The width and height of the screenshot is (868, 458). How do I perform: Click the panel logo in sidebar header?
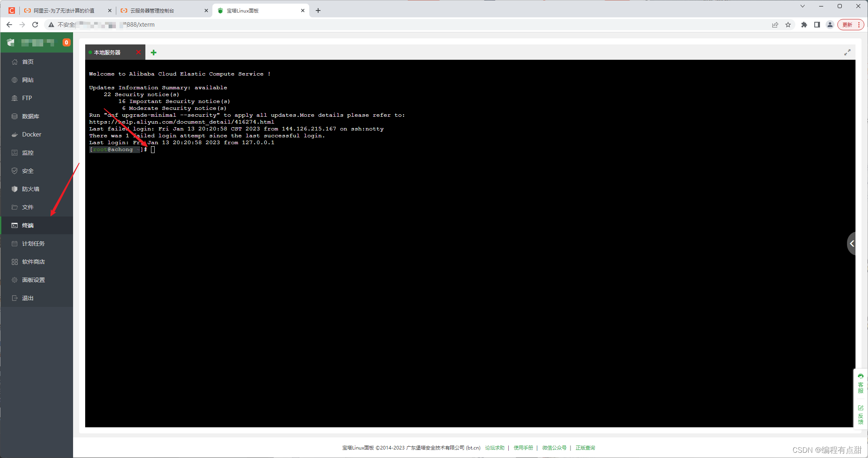(11, 42)
